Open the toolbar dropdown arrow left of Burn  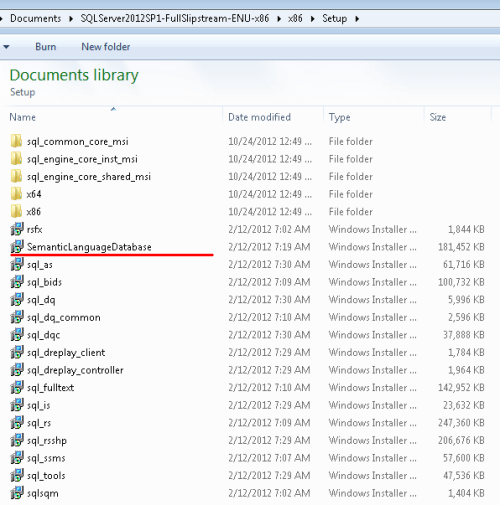click(6, 47)
